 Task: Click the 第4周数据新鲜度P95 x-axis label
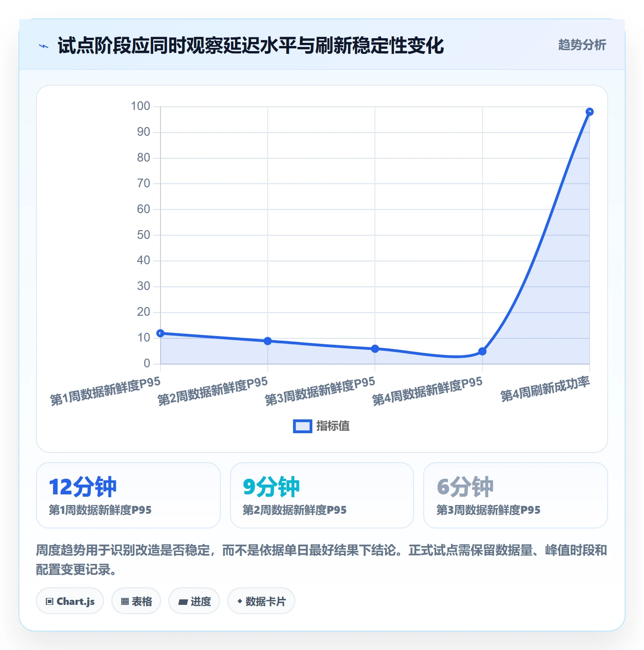click(x=427, y=392)
